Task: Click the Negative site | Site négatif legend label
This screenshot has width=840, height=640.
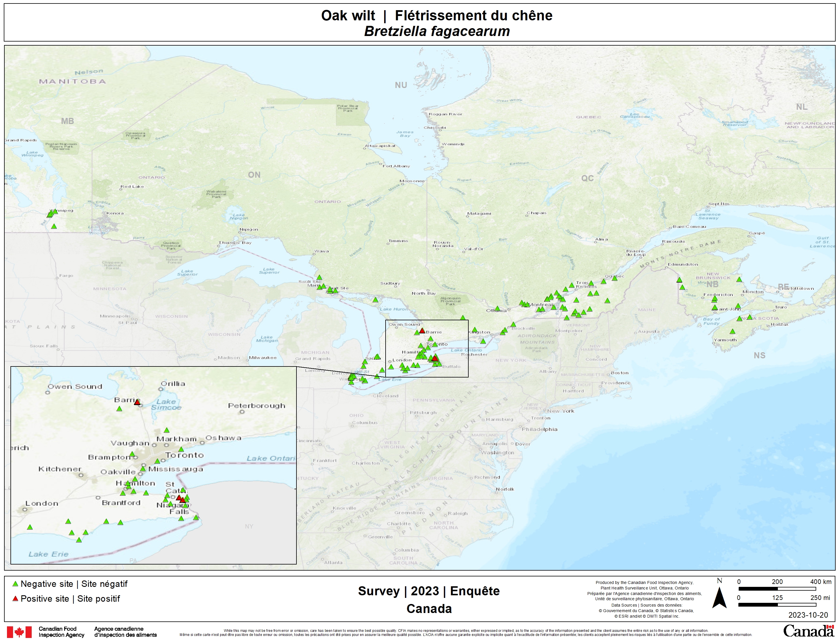Action: (74, 584)
